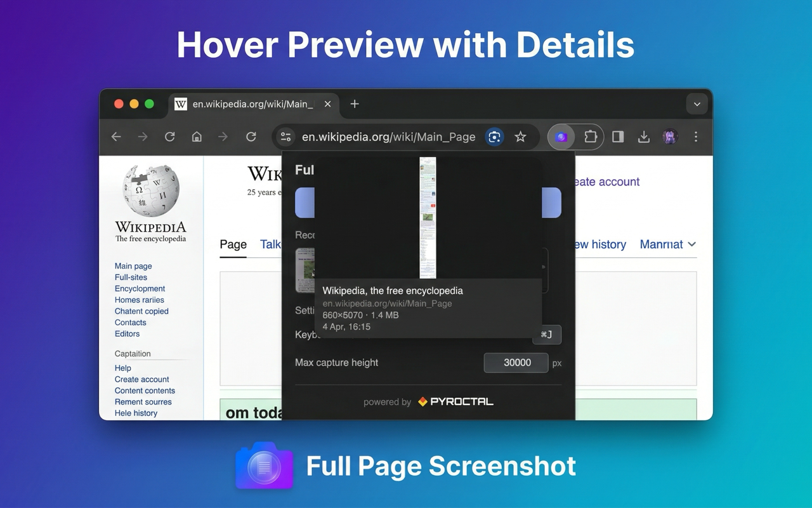This screenshot has width=812, height=508.
Task: Select the en.wikipedia.org browser tab
Action: (254, 104)
